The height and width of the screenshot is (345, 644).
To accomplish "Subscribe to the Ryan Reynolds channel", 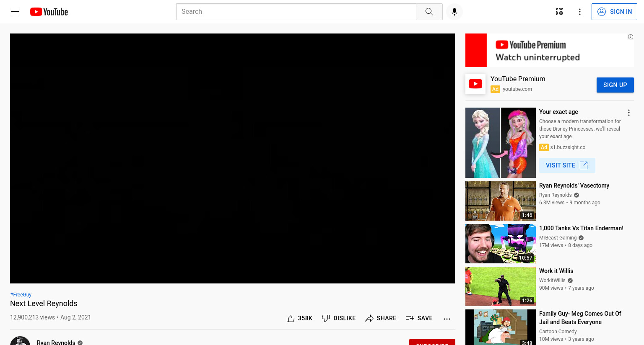I will coord(432,342).
